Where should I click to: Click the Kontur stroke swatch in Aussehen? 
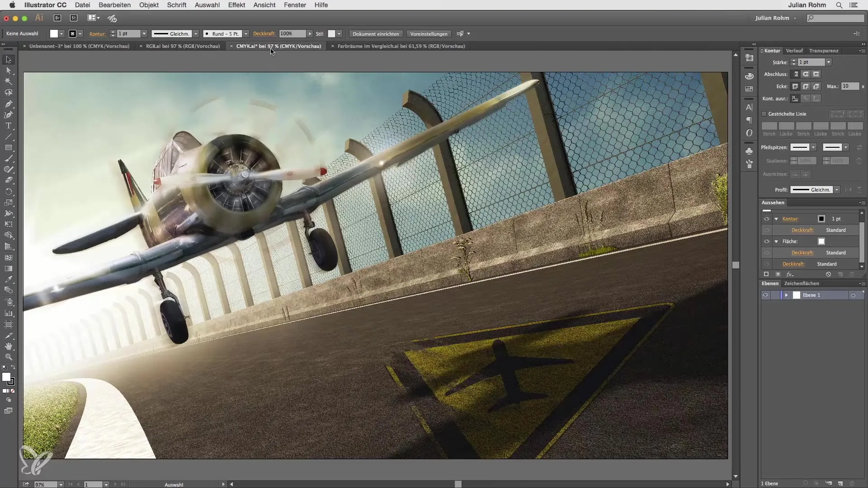[821, 219]
